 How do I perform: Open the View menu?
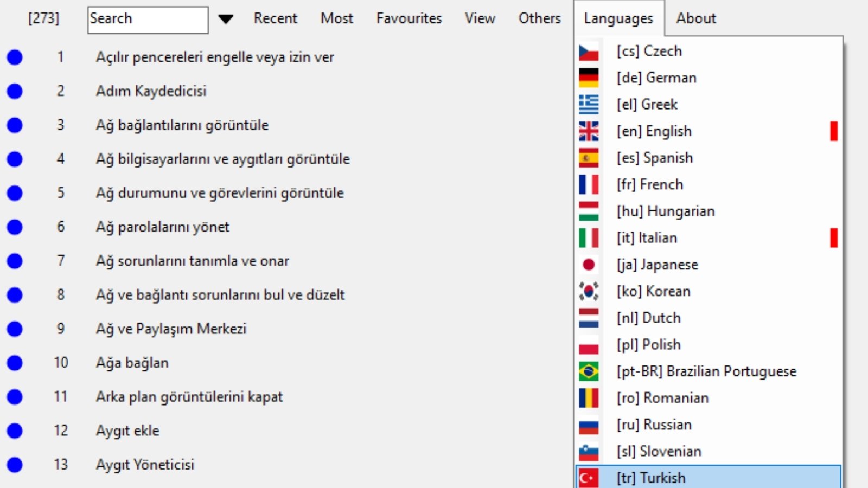point(480,18)
